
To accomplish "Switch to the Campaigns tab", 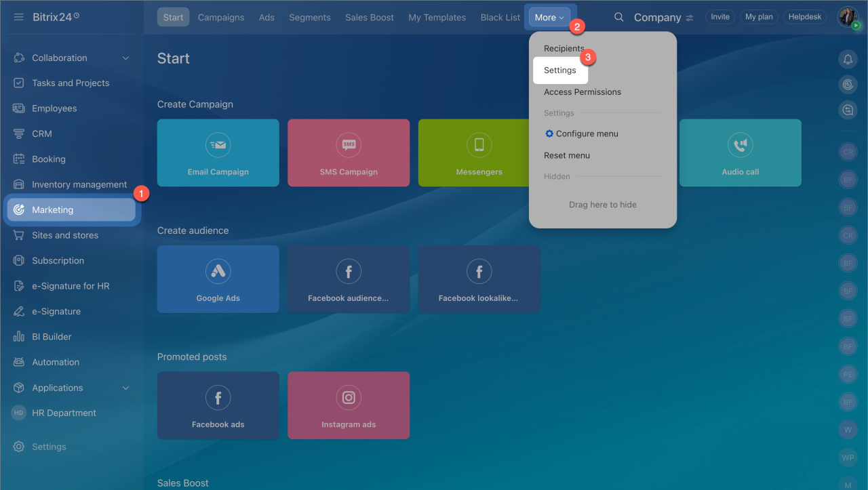I will coord(221,18).
